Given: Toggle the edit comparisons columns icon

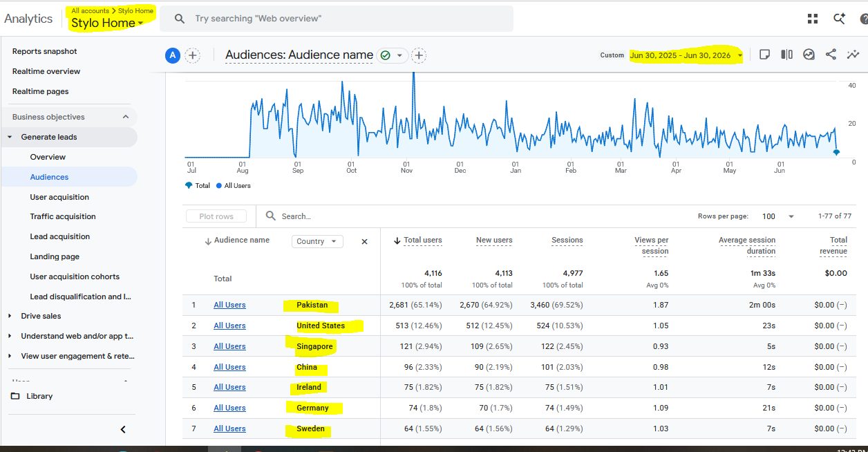Looking at the screenshot, I should 786,55.
